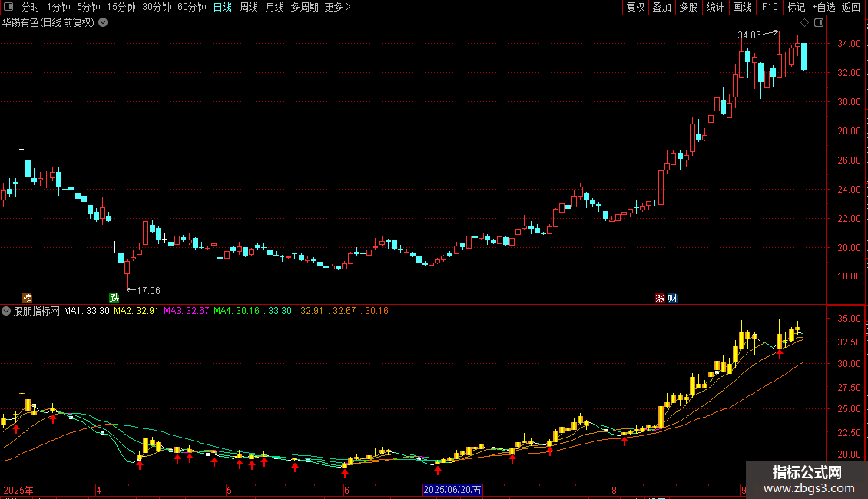This screenshot has width=868, height=499.
Task: Click the 27.50 indicator axis label
Action: pos(849,387)
